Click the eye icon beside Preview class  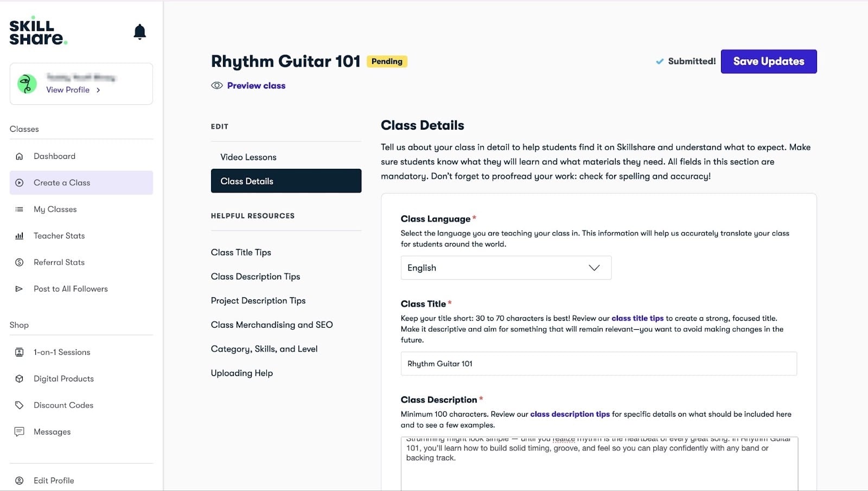pos(217,86)
